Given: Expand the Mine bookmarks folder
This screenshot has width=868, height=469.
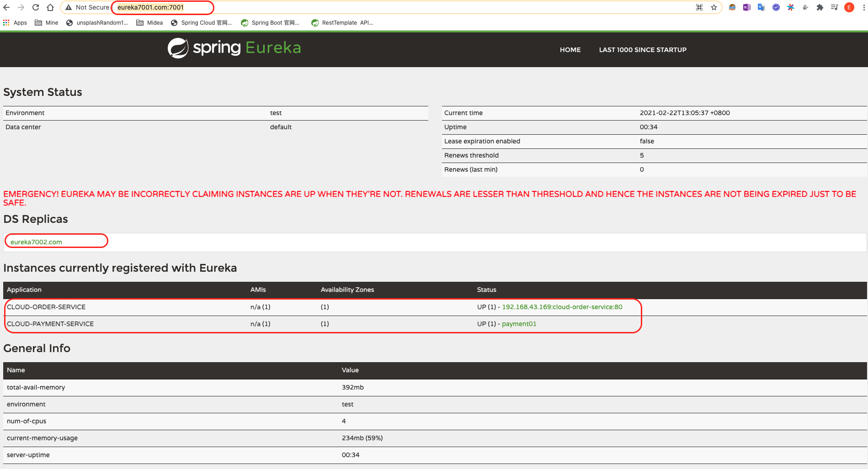Looking at the screenshot, I should click(47, 23).
